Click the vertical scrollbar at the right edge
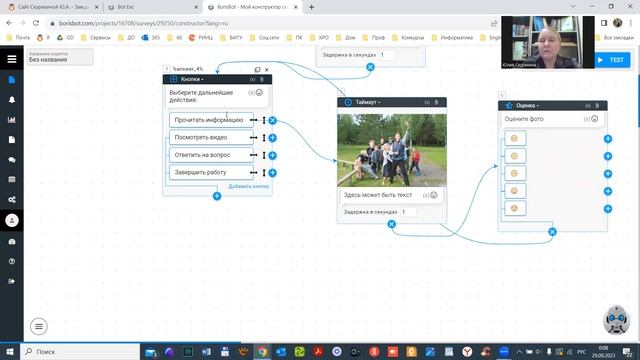The width and height of the screenshot is (640, 360). point(638,102)
